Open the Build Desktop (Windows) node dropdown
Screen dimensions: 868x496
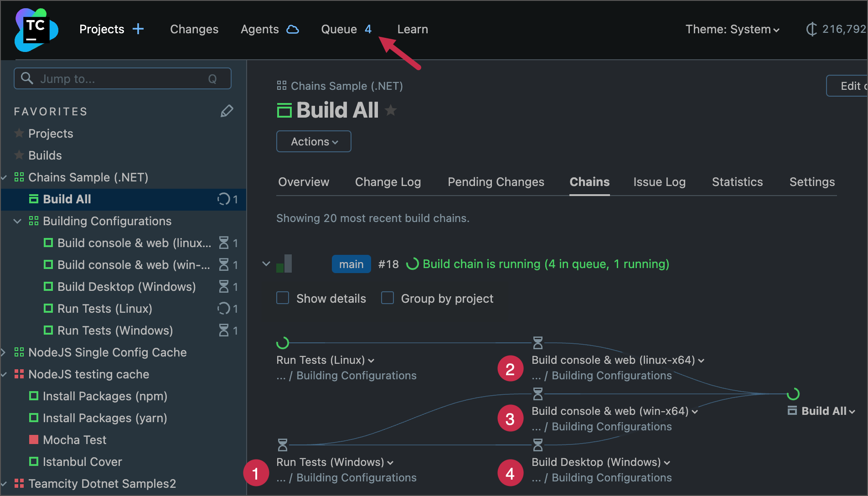pyautogui.click(x=668, y=462)
